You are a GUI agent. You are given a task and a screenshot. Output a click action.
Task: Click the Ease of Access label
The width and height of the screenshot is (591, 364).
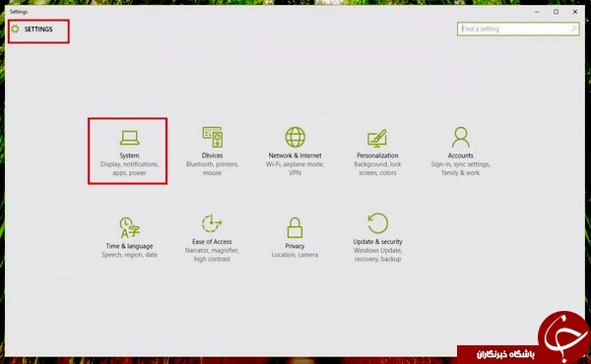pos(212,242)
